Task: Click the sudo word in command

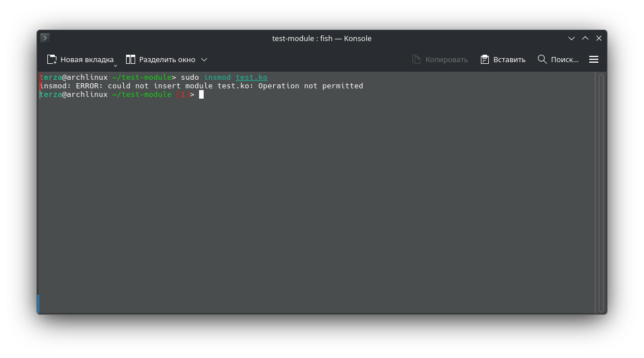Action: tap(190, 77)
